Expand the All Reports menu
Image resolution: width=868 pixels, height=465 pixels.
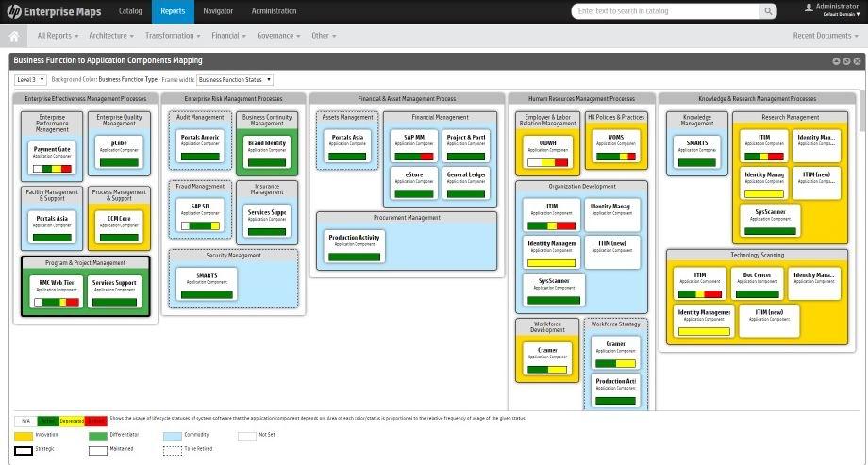coord(58,36)
